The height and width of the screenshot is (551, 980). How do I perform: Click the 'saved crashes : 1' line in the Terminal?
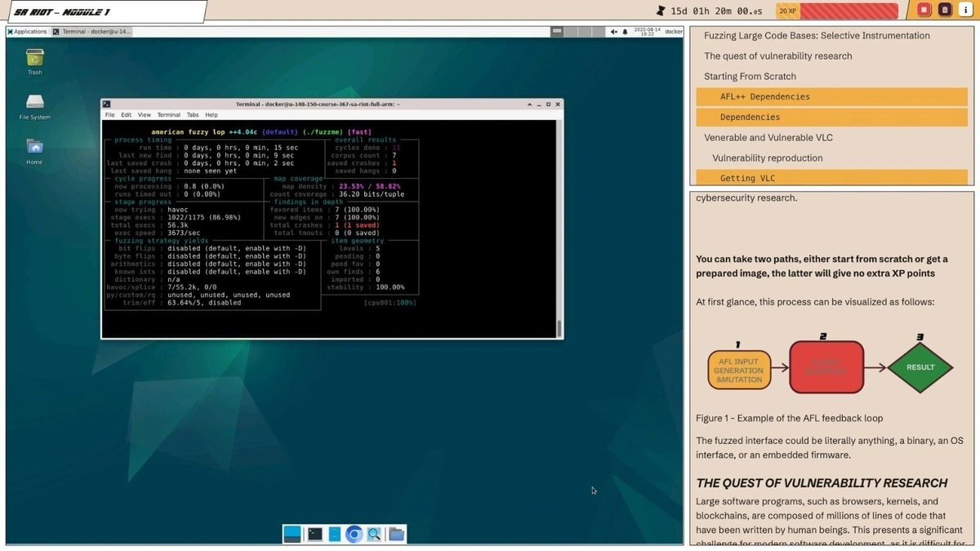coord(362,163)
